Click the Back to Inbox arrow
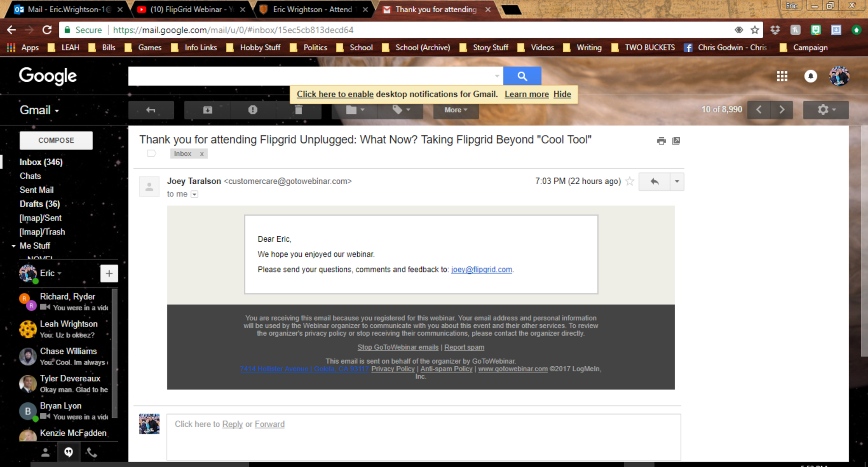Viewport: 868px width, 467px height. 151,110
